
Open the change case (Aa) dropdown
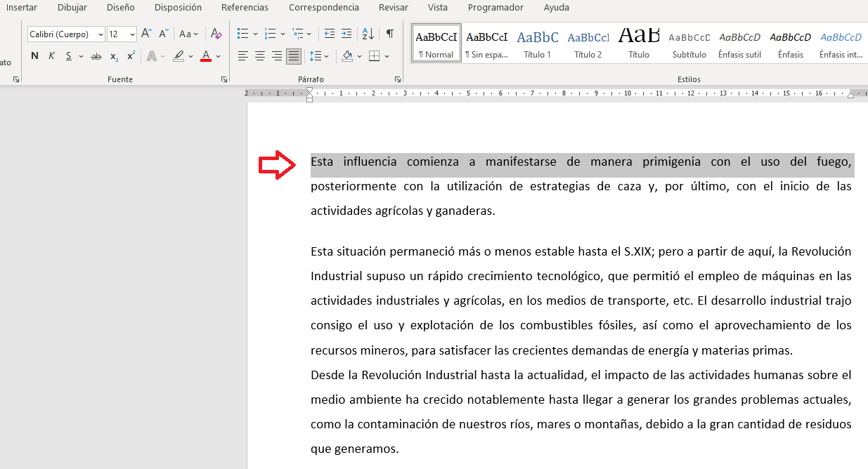click(188, 34)
